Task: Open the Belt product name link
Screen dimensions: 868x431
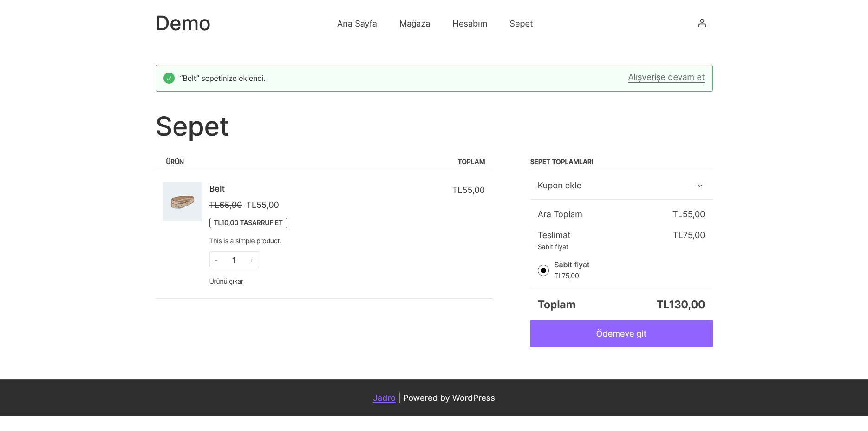Action: (x=217, y=189)
